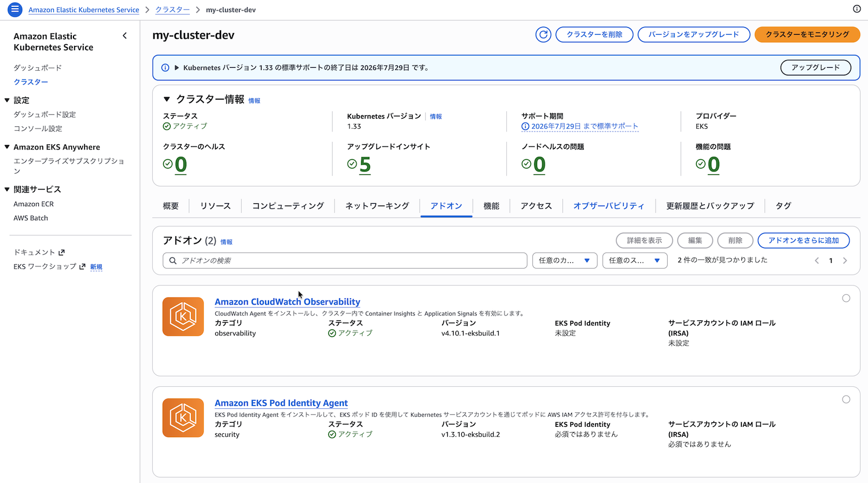Click the クラスターをモニタリング button

coord(807,35)
